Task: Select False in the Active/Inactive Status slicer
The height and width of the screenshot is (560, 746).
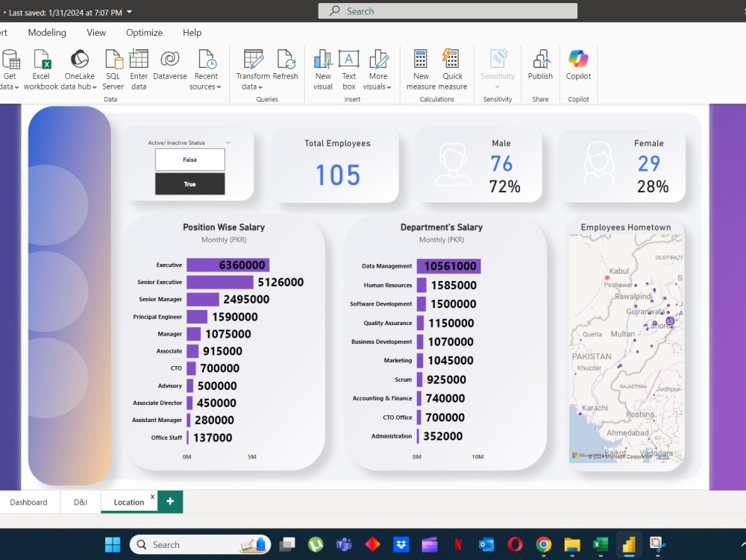Action: coord(189,160)
